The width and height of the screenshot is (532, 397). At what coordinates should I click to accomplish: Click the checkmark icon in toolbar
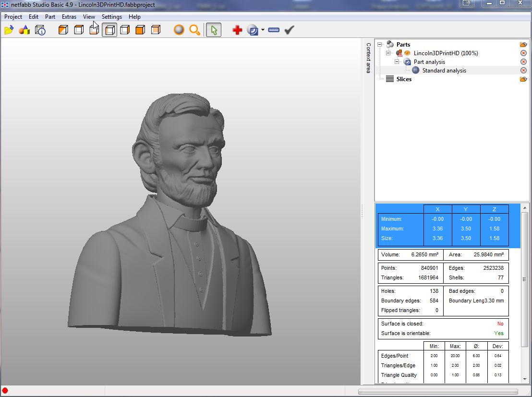(x=289, y=30)
